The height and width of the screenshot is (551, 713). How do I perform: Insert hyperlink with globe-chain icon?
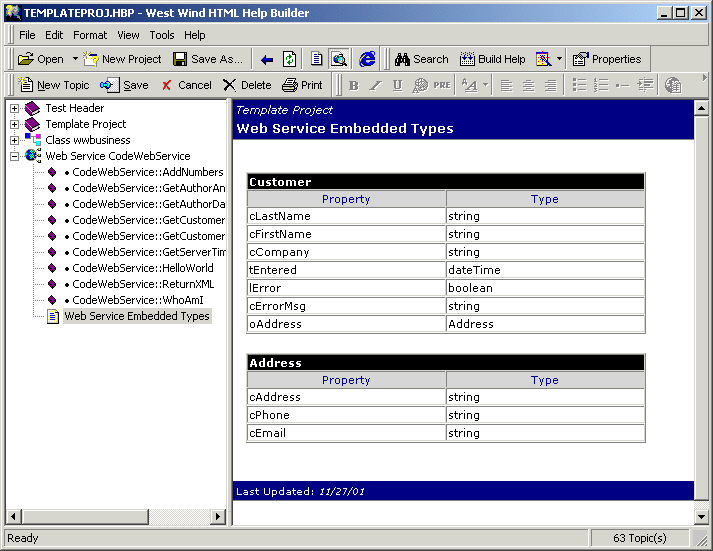click(x=420, y=85)
